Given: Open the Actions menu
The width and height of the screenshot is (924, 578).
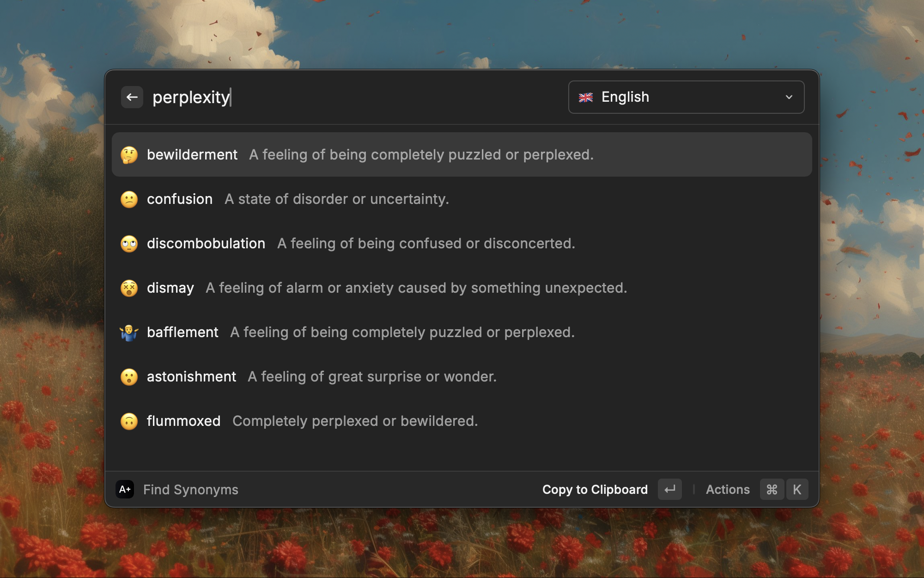Looking at the screenshot, I should pyautogui.click(x=727, y=489).
